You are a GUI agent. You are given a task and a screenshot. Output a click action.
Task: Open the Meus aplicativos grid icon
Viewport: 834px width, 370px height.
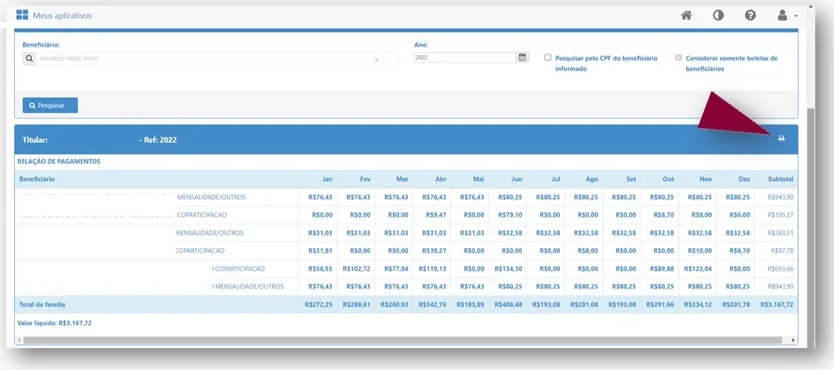pyautogui.click(x=22, y=15)
